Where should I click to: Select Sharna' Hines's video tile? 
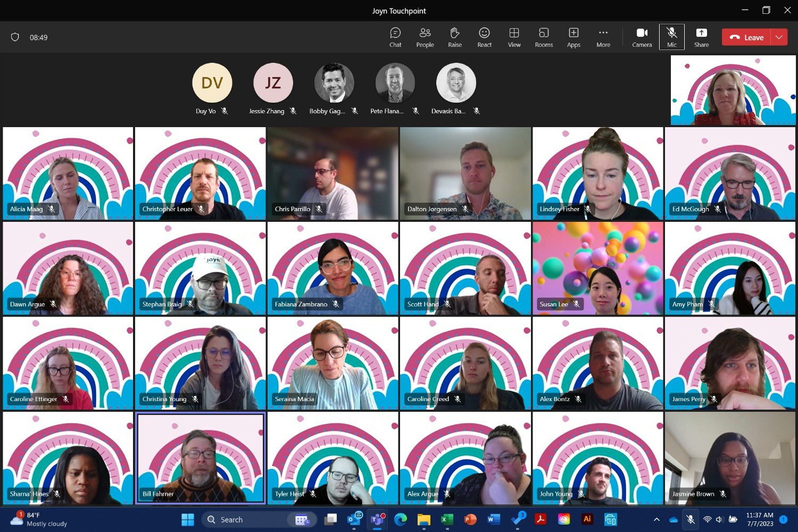coord(68,458)
